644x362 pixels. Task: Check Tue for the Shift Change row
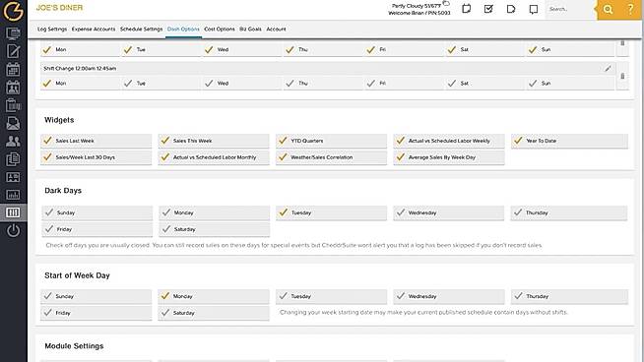click(161, 84)
